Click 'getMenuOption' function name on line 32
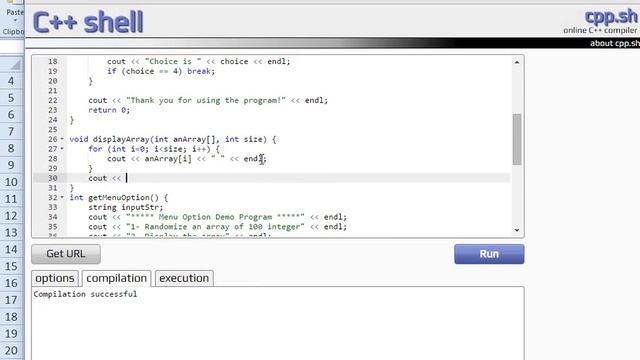This screenshot has width=640, height=360. coord(119,198)
